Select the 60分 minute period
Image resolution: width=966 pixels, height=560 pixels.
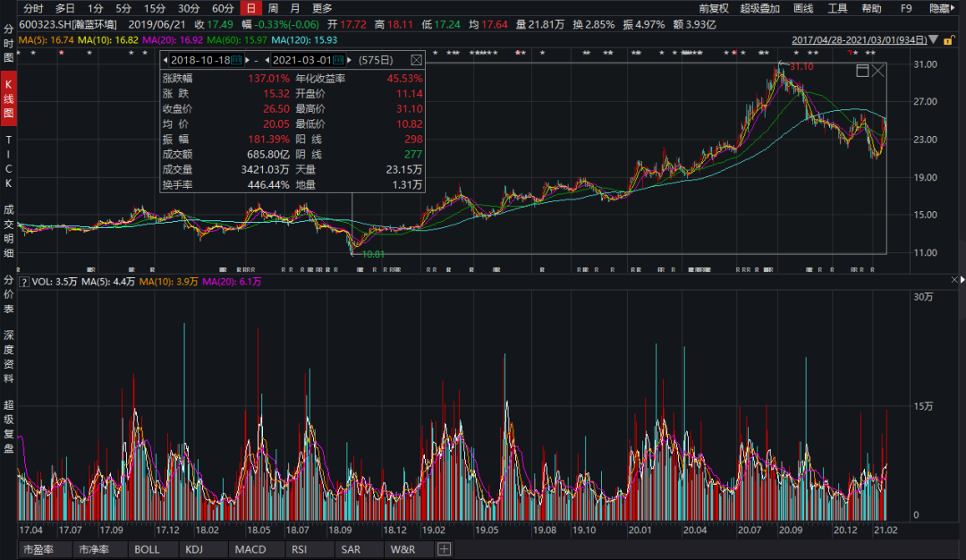coord(223,9)
